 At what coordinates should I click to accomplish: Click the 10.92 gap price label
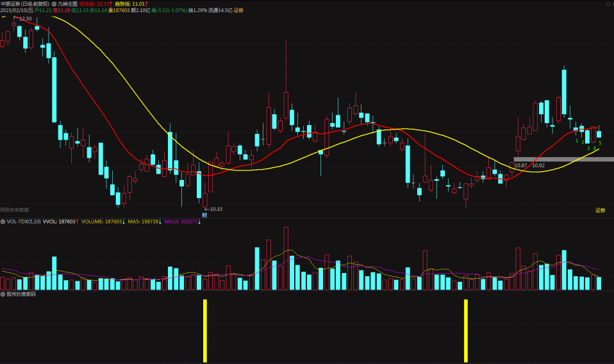click(x=538, y=165)
